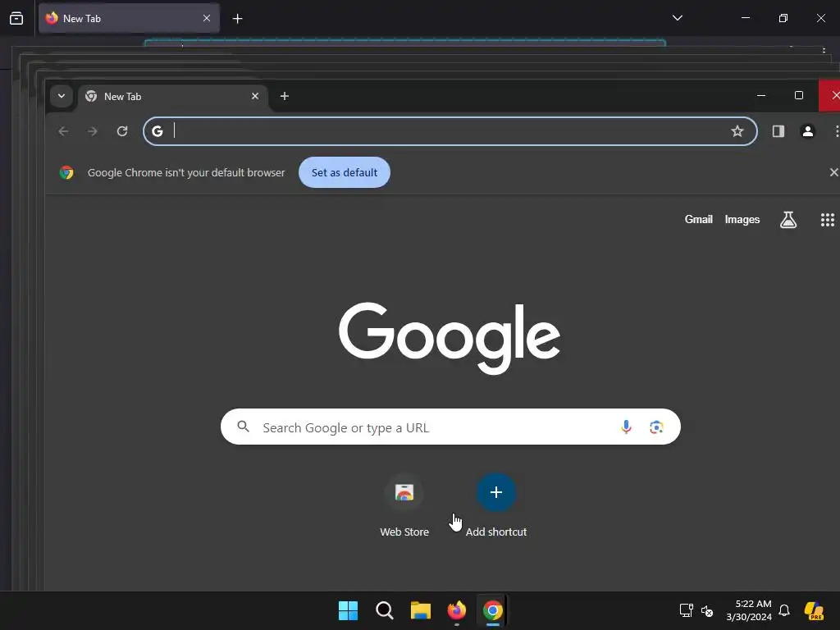Click the magnifier icon in Google search box
The image size is (840, 630).
(243, 427)
